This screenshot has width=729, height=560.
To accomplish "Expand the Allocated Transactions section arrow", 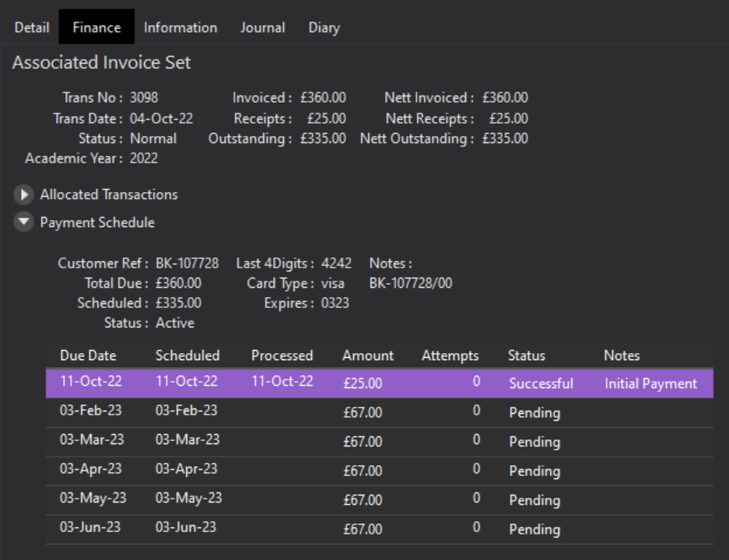I will tap(23, 194).
